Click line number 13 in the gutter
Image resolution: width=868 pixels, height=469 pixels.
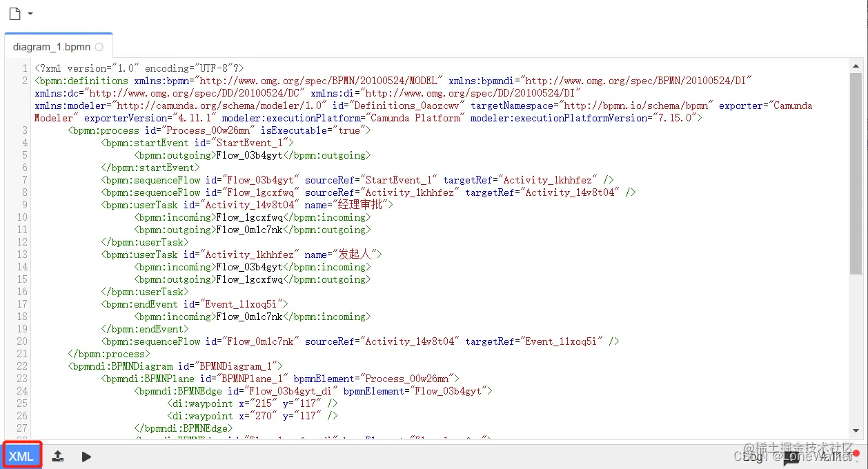tap(22, 255)
